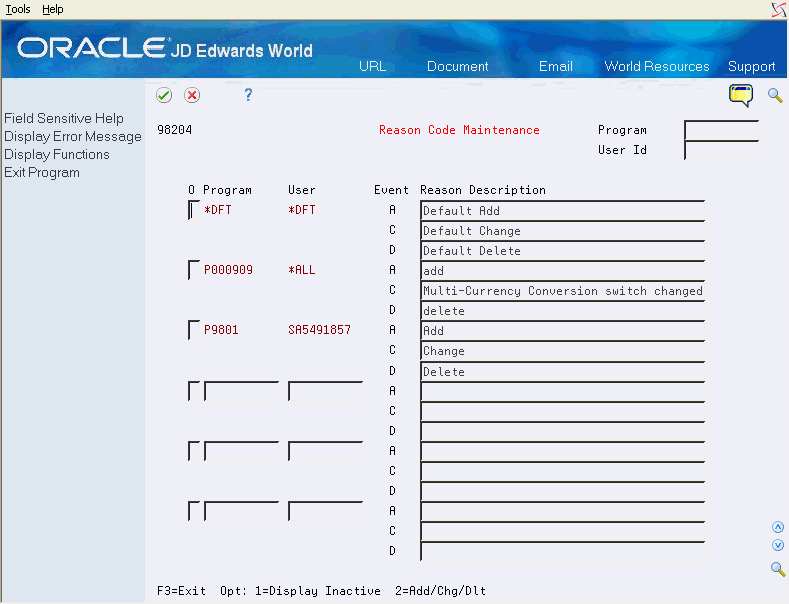789x604 pixels.
Task: Click the Program filter input field
Action: pyautogui.click(x=721, y=130)
